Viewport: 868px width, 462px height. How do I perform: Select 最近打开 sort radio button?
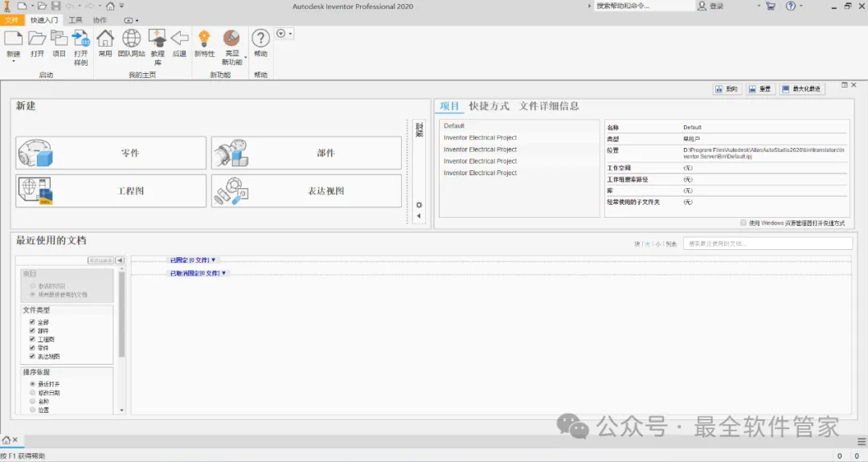(33, 384)
